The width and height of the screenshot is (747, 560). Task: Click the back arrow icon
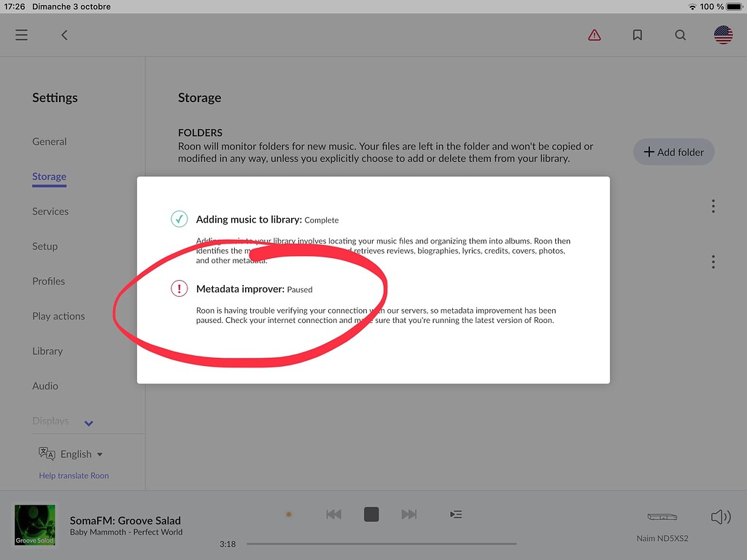point(63,34)
